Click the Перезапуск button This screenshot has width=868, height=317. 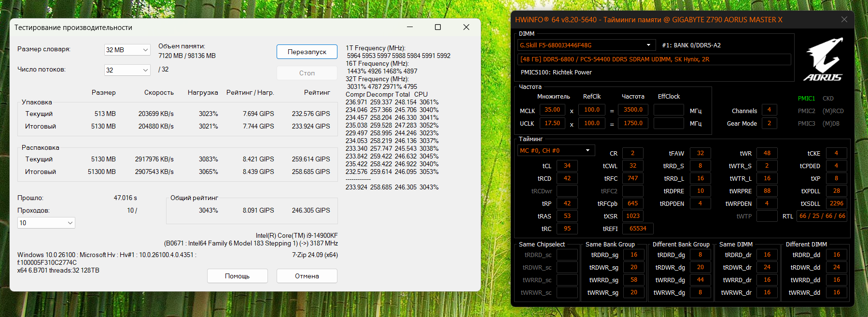307,52
